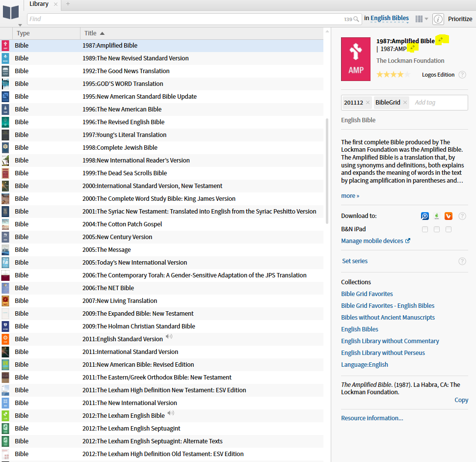
Task: Copy the citation with Copy link
Action: [461, 400]
